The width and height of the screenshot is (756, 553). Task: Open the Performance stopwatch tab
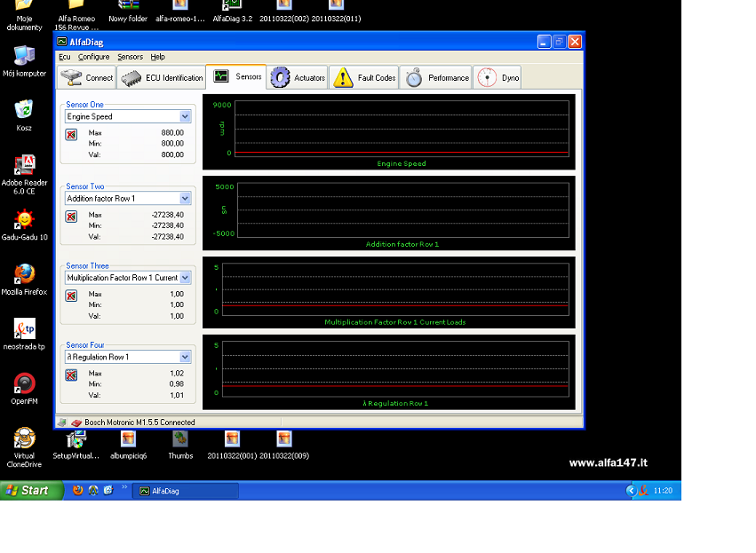(x=437, y=78)
